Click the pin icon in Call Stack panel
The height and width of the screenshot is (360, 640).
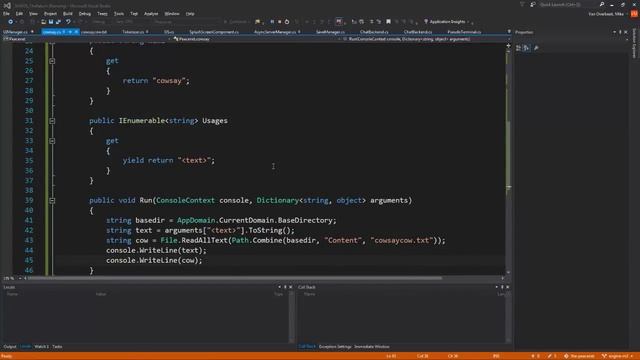pos(502,287)
